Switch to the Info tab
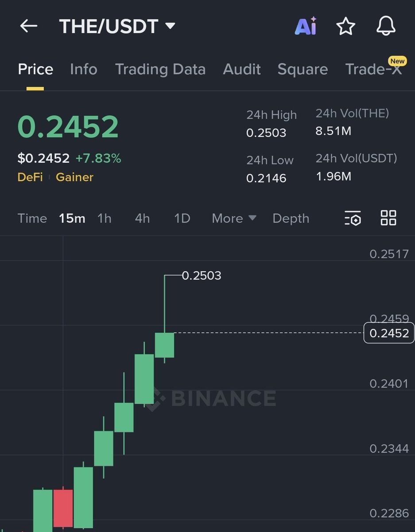 click(83, 69)
